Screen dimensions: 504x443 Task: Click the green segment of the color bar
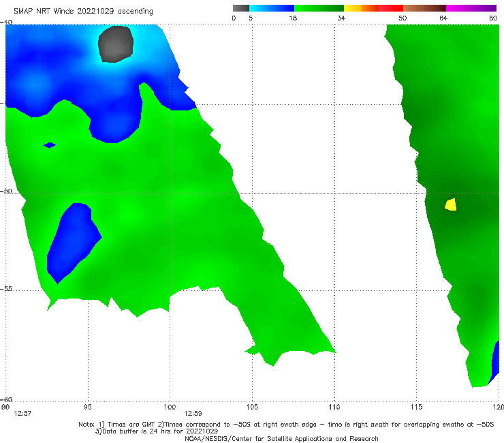point(319,8)
